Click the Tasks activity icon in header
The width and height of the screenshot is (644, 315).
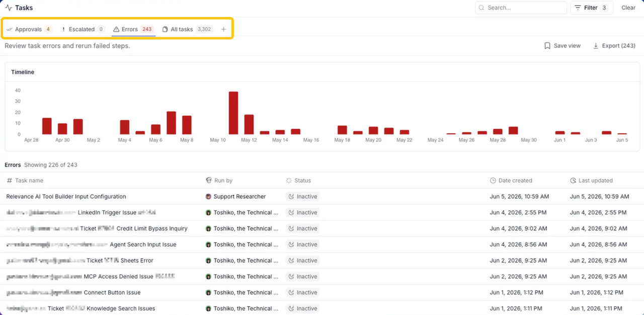[9, 8]
